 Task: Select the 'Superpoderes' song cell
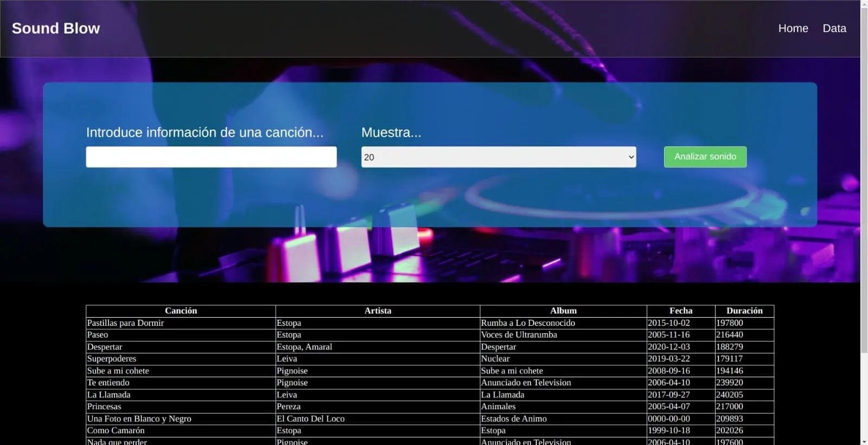coord(181,359)
